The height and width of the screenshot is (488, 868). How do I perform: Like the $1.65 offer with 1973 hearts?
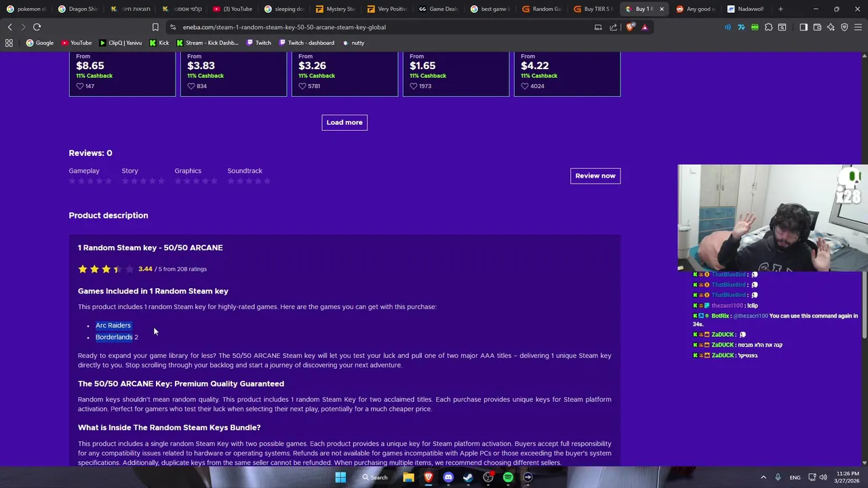click(414, 86)
